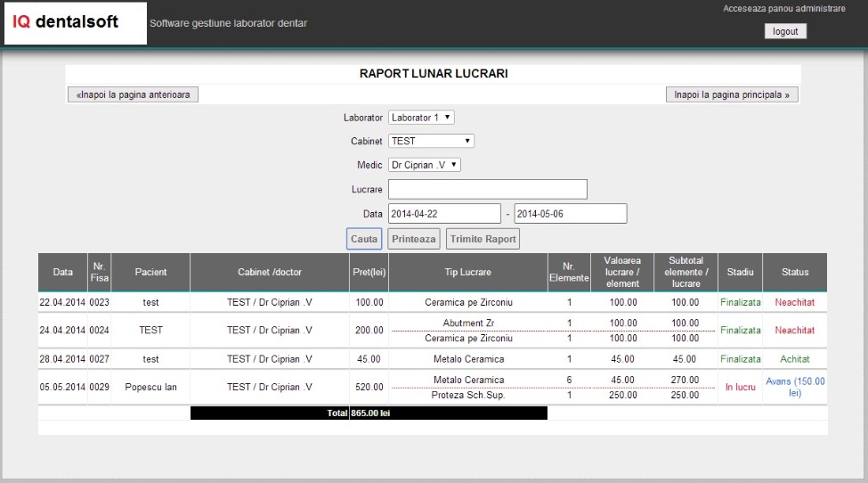Click the IQ dentalsoft logo

75,23
